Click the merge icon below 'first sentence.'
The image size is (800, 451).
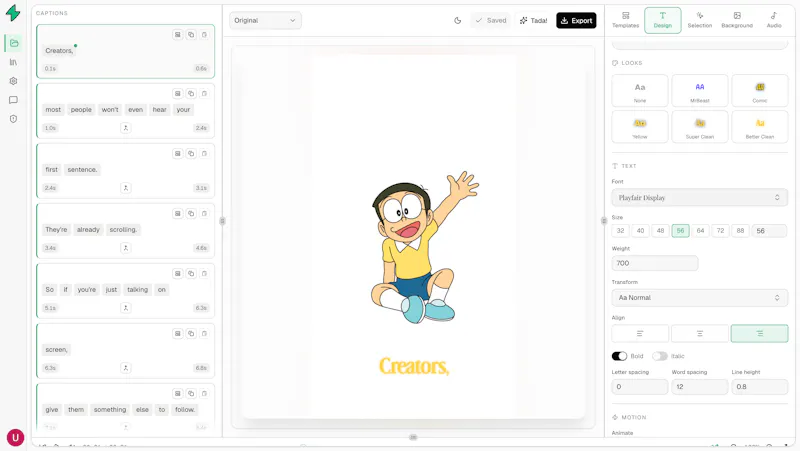(126, 188)
